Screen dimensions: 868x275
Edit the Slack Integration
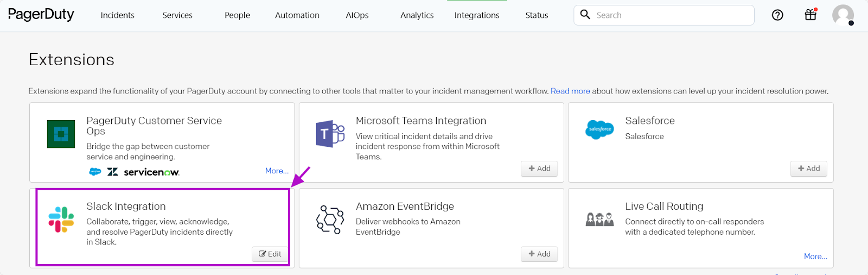coord(270,254)
